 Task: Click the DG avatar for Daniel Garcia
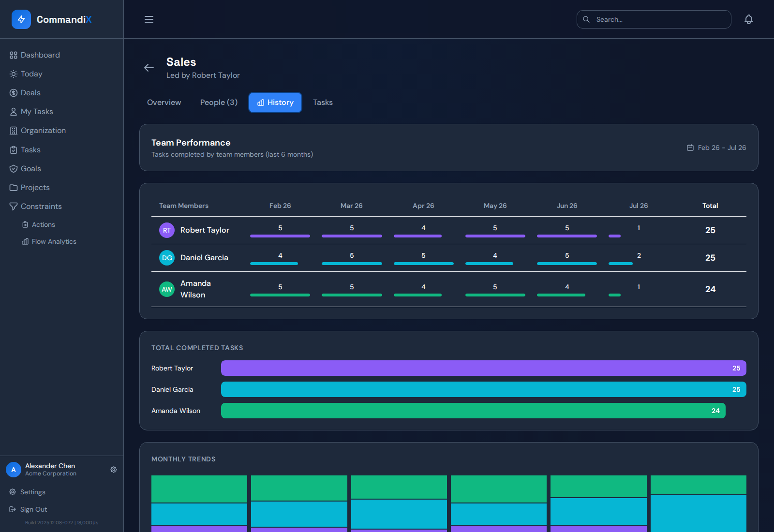pyautogui.click(x=167, y=258)
